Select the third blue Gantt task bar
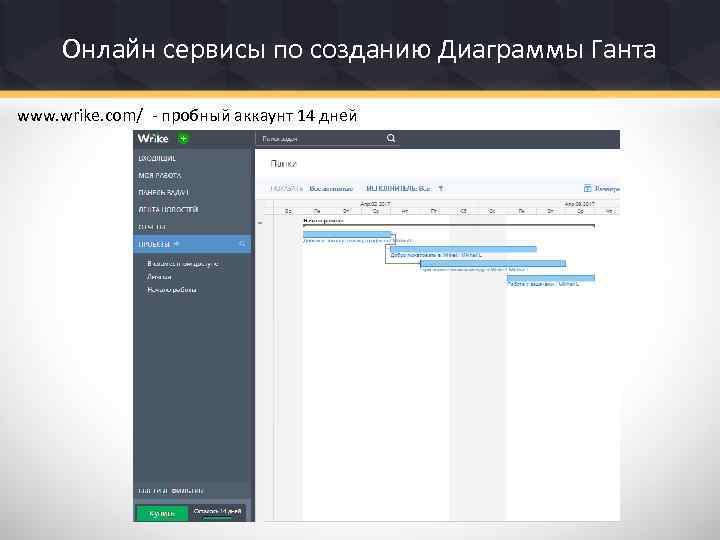The width and height of the screenshot is (720, 540). click(x=493, y=264)
